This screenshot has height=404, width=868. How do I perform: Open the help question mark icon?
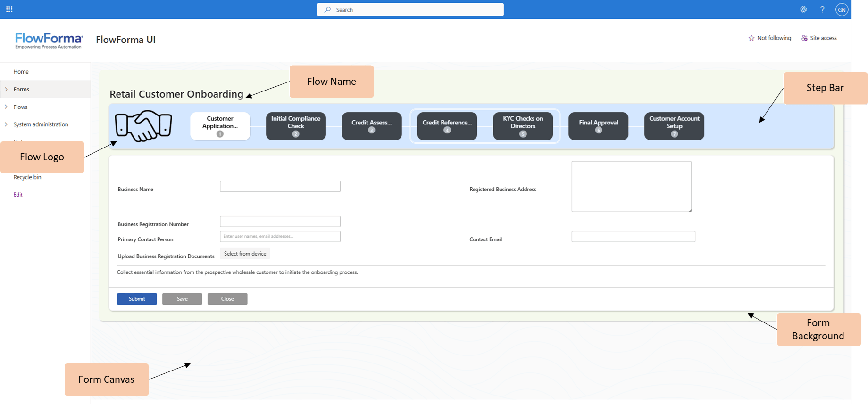click(822, 9)
